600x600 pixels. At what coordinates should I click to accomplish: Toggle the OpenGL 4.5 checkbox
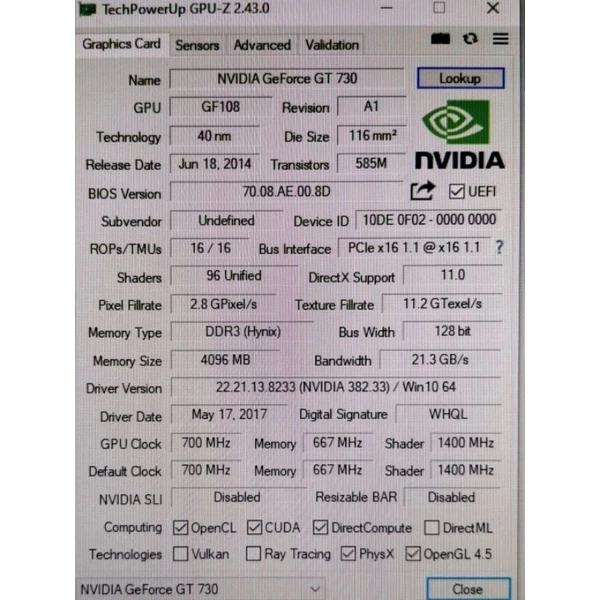(x=413, y=553)
